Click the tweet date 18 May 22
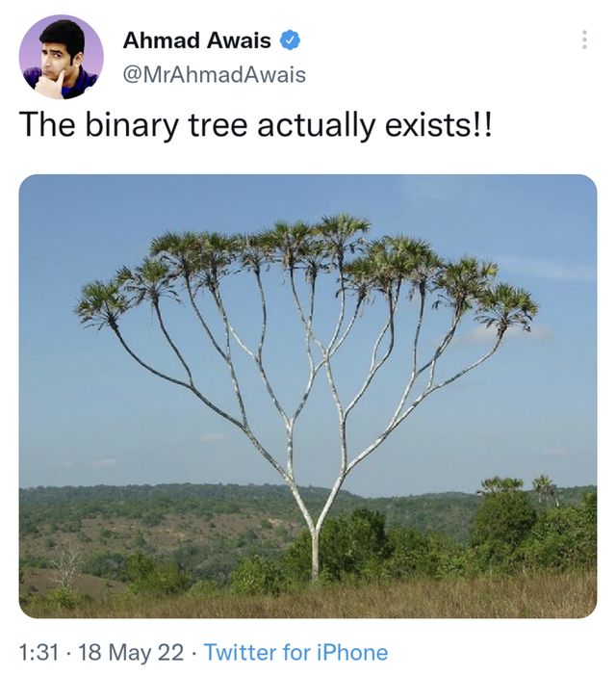The width and height of the screenshot is (616, 676). (131, 652)
